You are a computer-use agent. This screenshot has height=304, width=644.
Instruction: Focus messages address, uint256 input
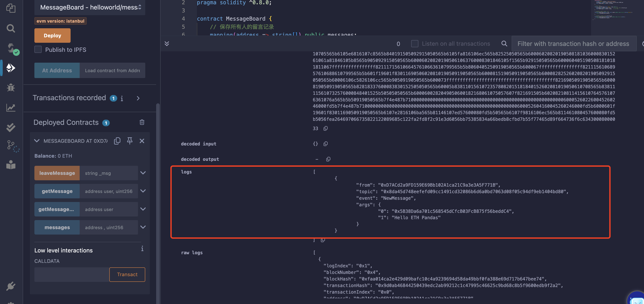[109, 227]
